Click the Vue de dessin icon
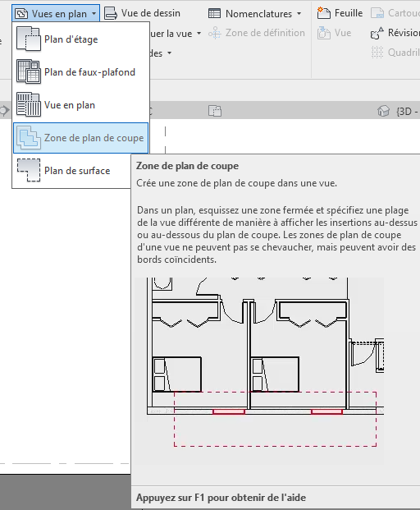Viewport: 420px width, 510px height. (111, 14)
